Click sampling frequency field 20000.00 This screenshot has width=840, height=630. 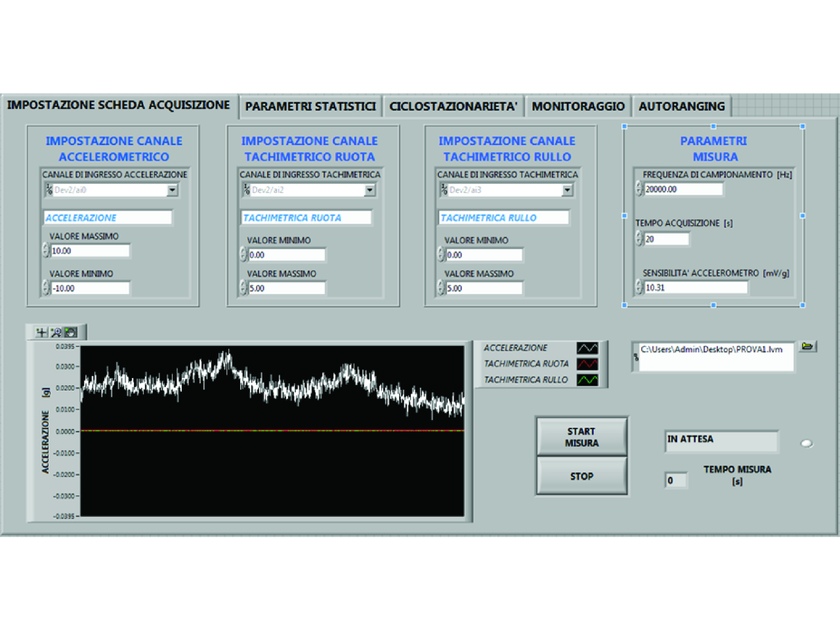click(683, 189)
